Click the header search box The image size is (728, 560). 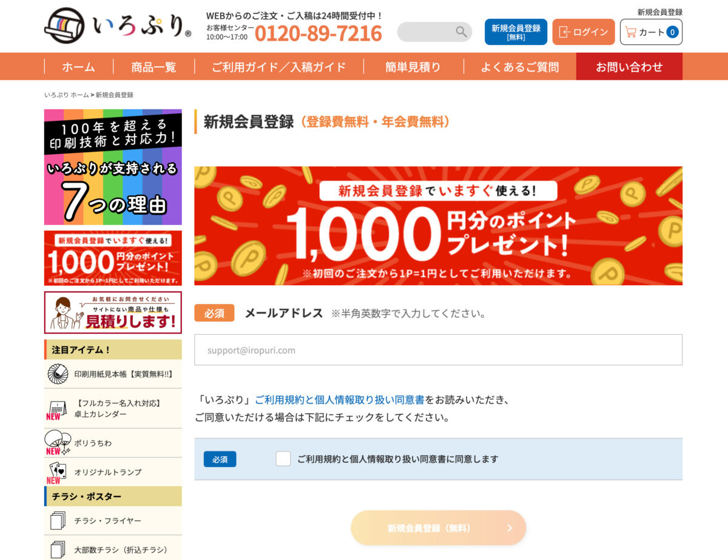tap(434, 32)
